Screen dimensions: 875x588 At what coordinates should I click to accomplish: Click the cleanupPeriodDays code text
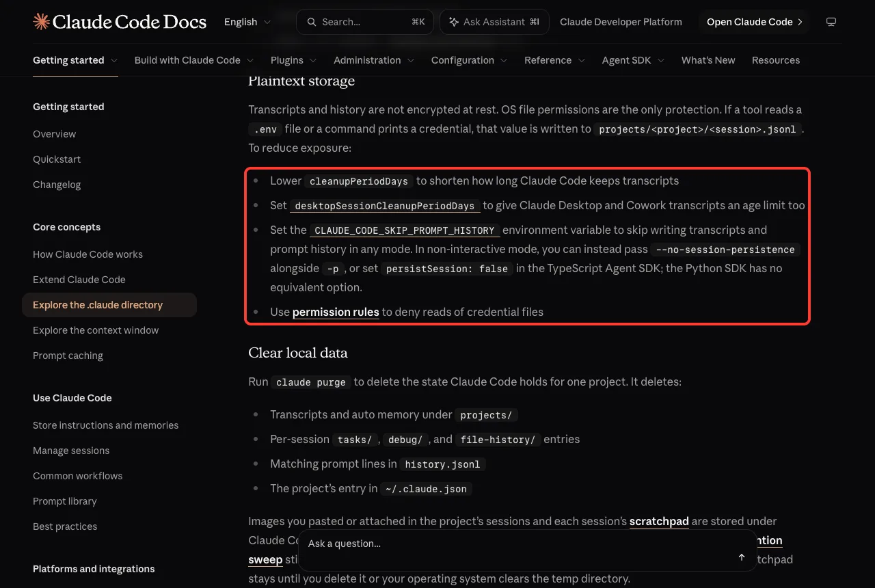pyautogui.click(x=359, y=181)
